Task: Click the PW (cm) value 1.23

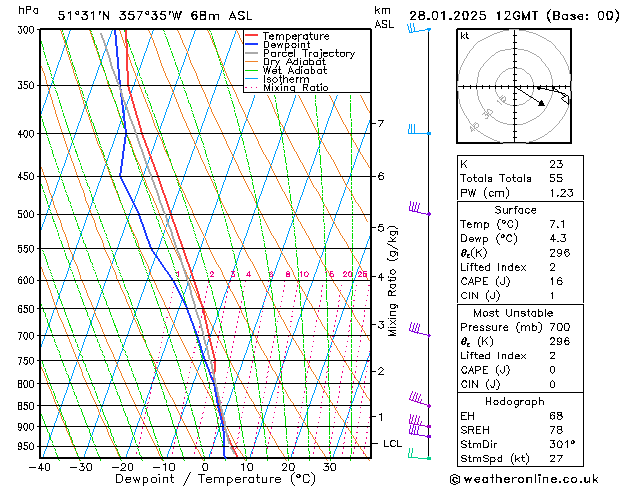Action: point(562,192)
